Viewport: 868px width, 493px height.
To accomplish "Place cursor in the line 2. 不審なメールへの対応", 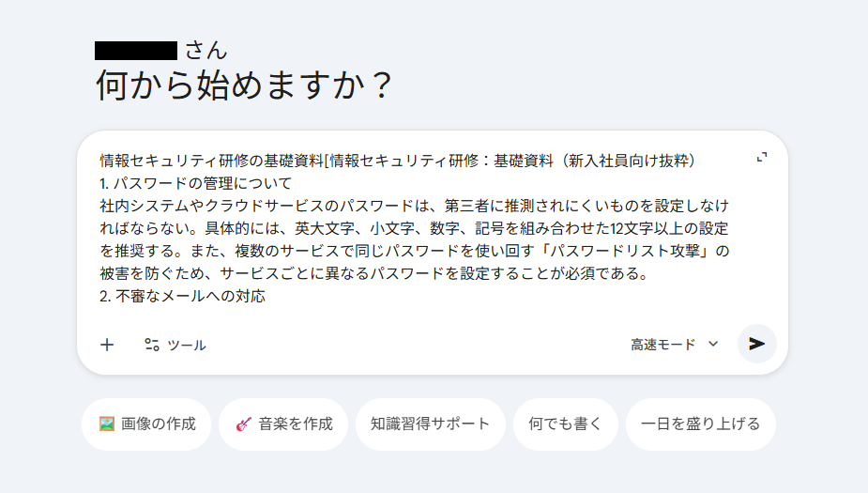I will [183, 296].
